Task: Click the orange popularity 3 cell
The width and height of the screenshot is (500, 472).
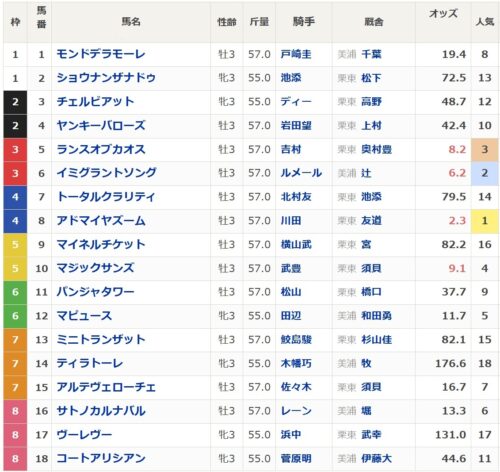Action: pos(485,149)
